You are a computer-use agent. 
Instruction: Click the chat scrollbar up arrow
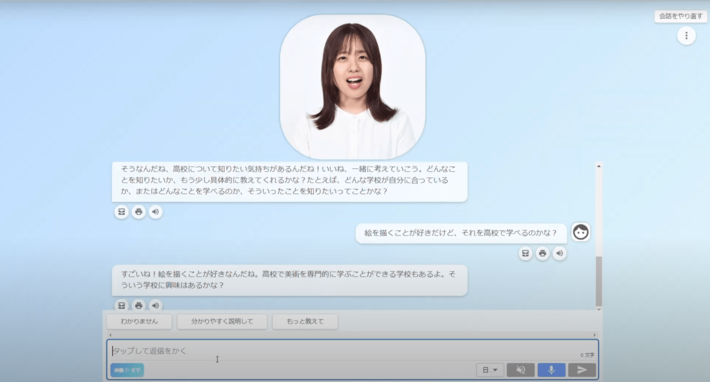click(x=599, y=167)
